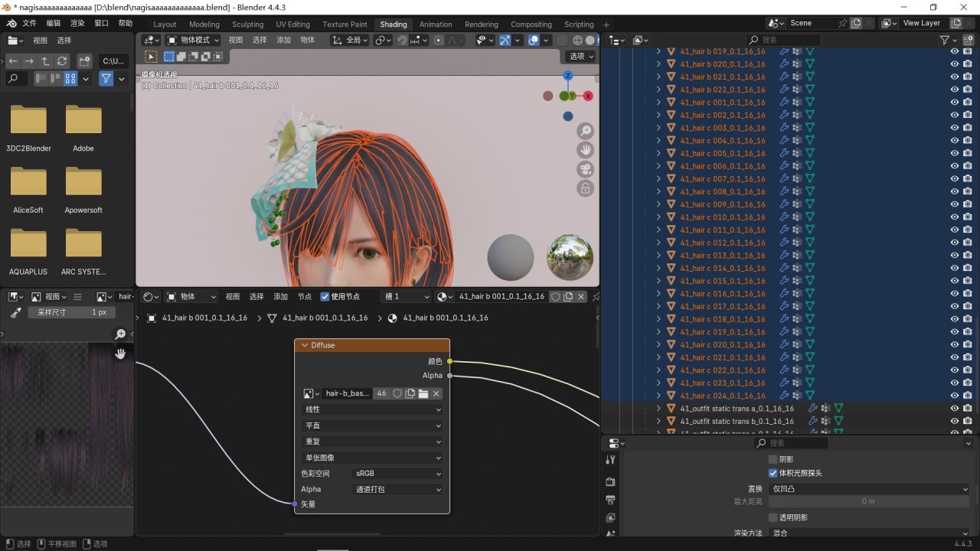
Task: Expand the 41_hair c 010_0.1_16_16 tree item
Action: (x=658, y=217)
